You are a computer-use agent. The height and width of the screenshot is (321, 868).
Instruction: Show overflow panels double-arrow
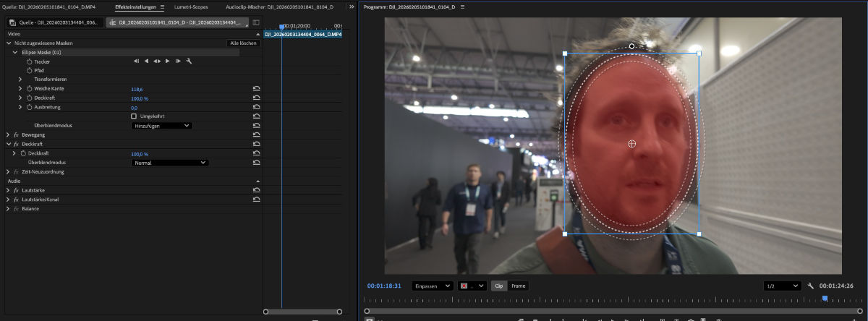pos(352,7)
